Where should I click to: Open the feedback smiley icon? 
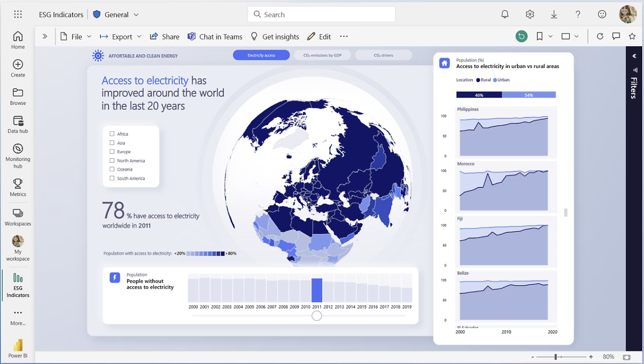[x=602, y=14]
